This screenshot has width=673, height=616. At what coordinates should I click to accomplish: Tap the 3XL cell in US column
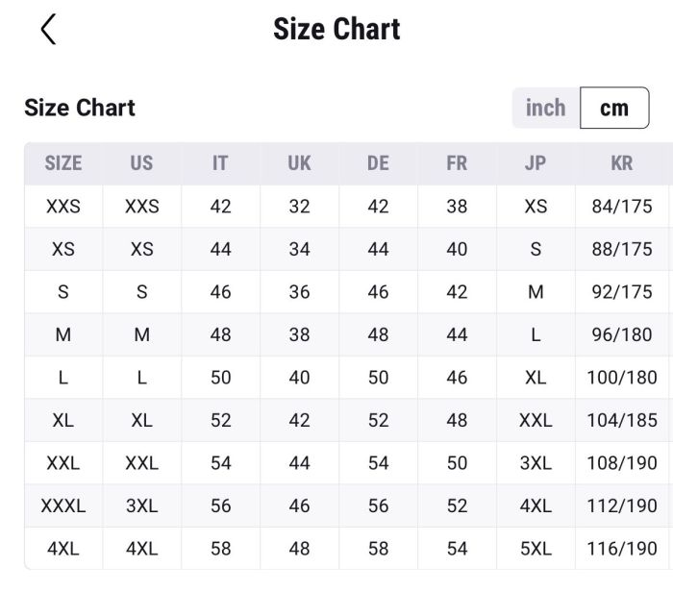(141, 505)
